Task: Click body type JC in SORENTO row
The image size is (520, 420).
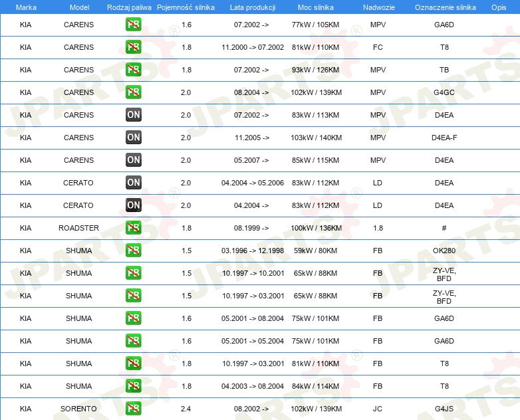Action: [378, 409]
